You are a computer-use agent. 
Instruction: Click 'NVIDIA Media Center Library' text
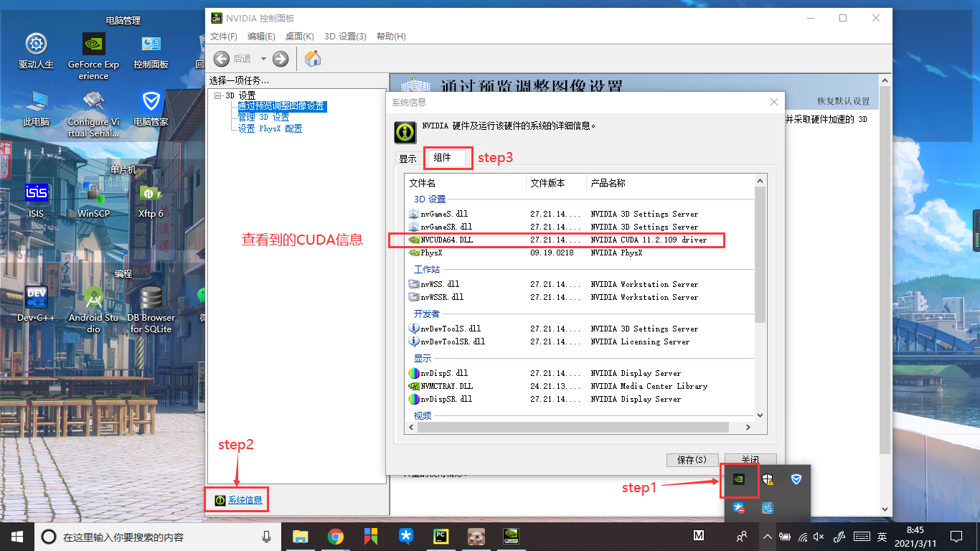click(649, 386)
